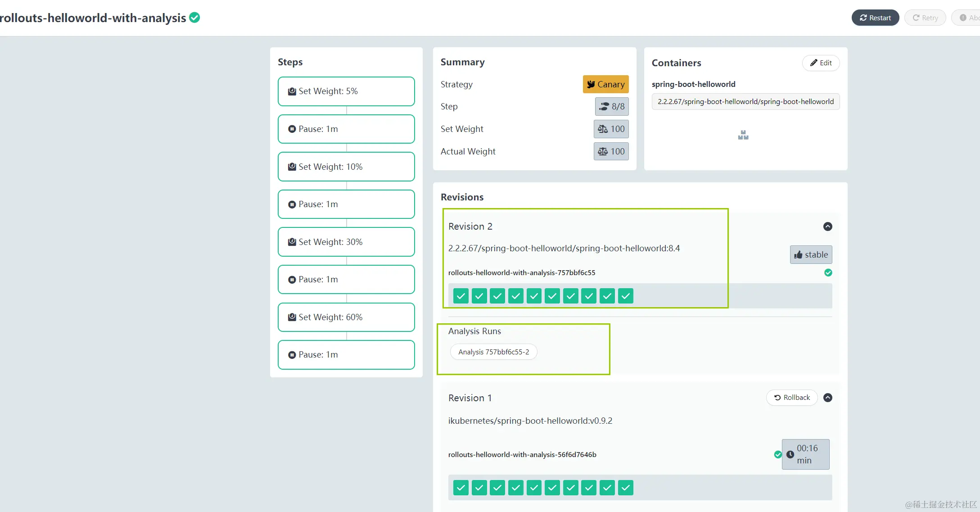Collapse Revision 1 with chevron next to Rollback

pyautogui.click(x=827, y=398)
